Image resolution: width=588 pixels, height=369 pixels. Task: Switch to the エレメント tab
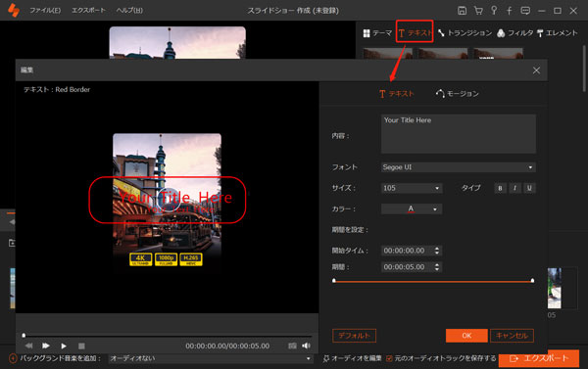pyautogui.click(x=558, y=33)
